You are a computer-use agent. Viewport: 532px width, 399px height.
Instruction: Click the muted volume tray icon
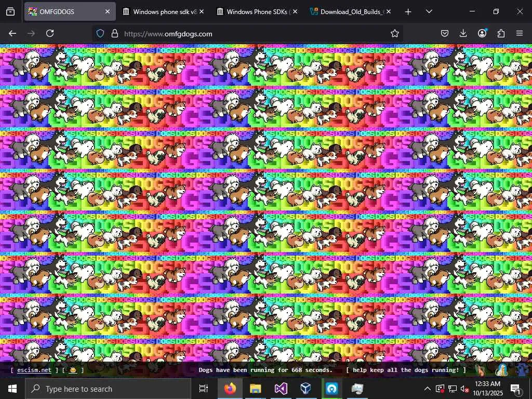[x=465, y=389]
